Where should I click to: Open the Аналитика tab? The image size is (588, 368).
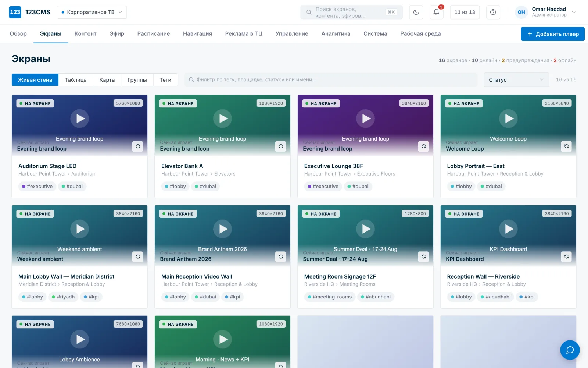point(336,33)
